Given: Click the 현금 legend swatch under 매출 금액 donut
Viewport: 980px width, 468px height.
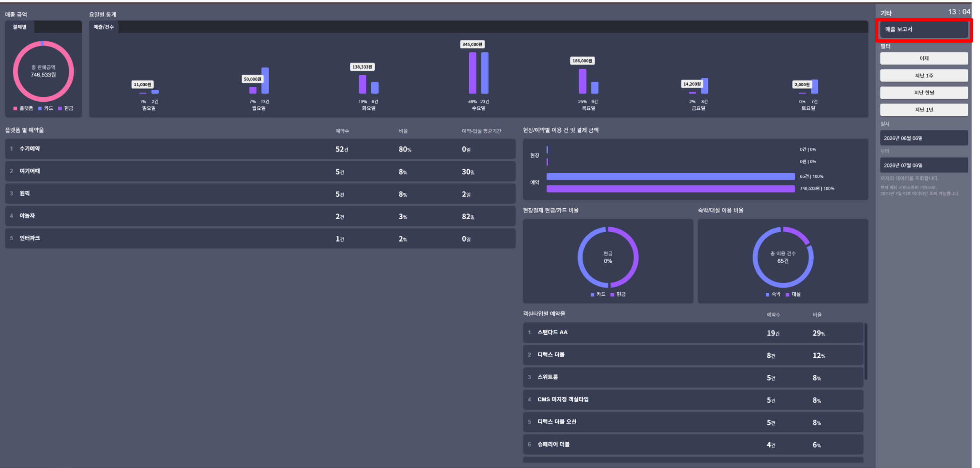Looking at the screenshot, I should tap(60, 108).
